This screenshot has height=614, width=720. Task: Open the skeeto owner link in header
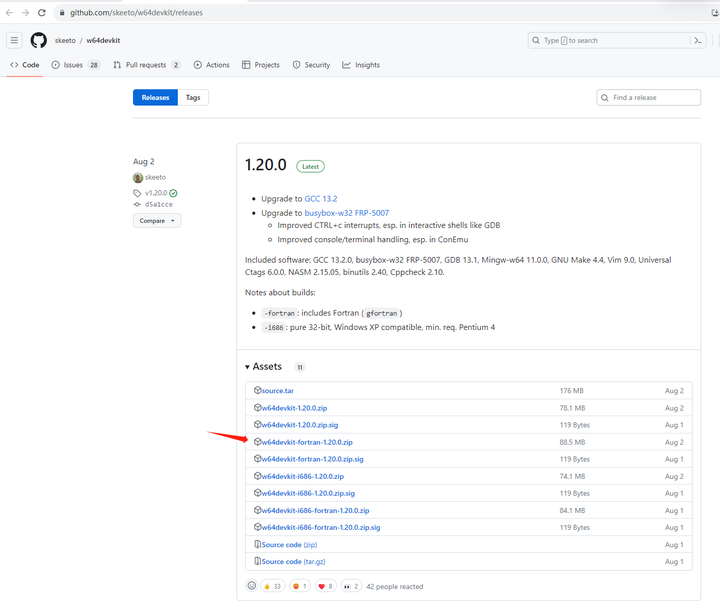[65, 40]
